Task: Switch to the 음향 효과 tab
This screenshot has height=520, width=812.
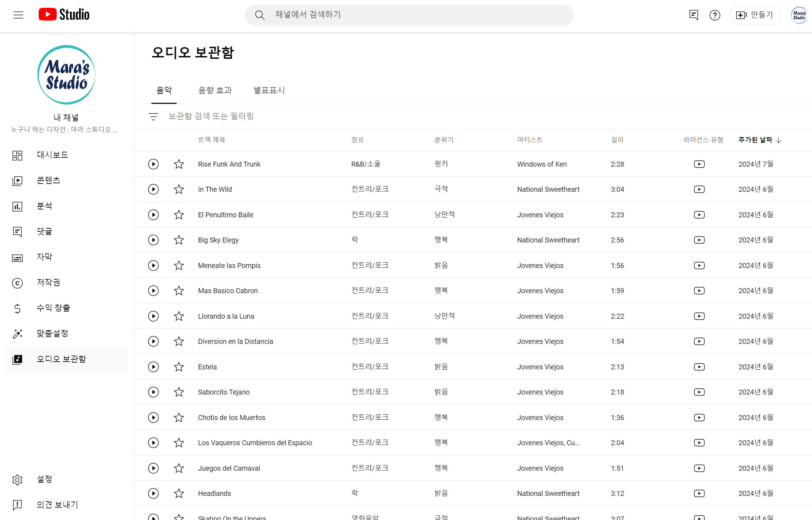Action: coord(215,91)
